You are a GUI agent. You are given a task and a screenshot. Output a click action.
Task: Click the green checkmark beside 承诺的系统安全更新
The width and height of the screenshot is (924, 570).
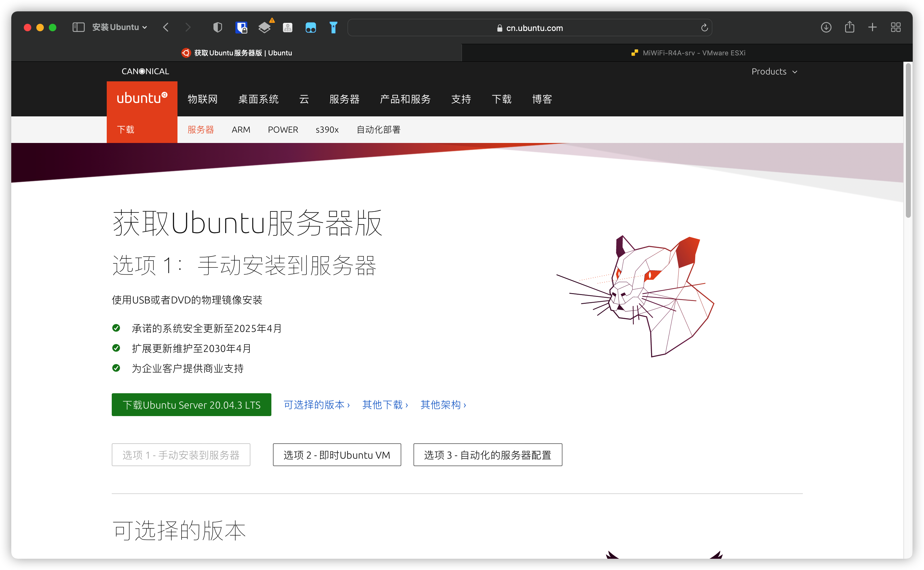point(116,328)
